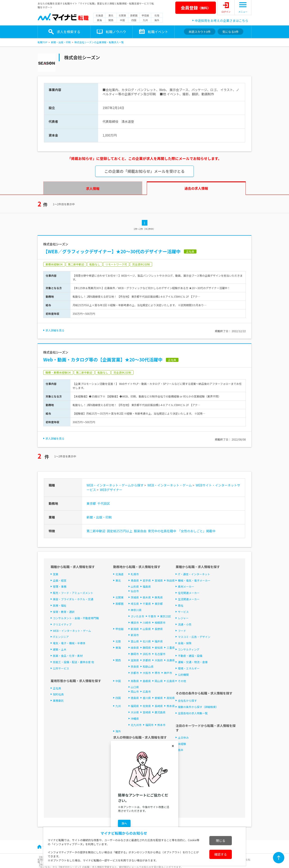Viewport: 289px width, 868px height.
Task: Click the 正社員 employment type footer link
Action: tap(57, 688)
